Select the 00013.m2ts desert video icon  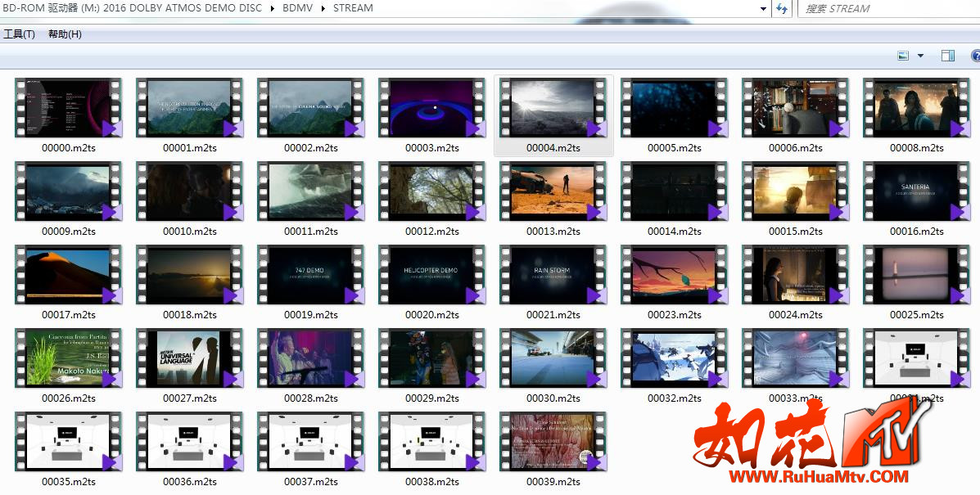tap(553, 192)
